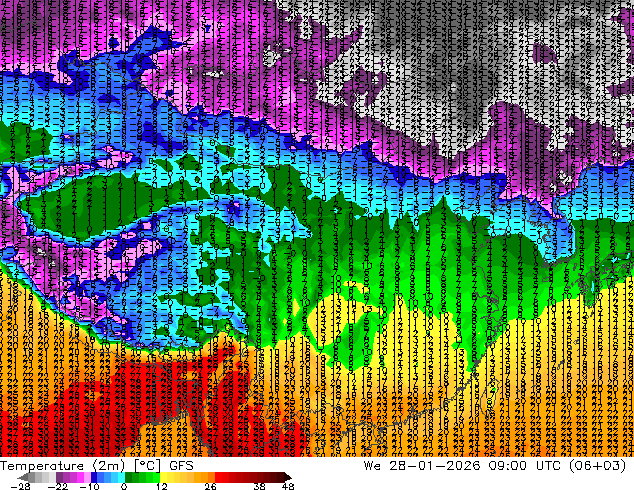Screen dimensions: 634x490
Task: Click the "(06+03)" forecast offset text
Action: coord(598,466)
